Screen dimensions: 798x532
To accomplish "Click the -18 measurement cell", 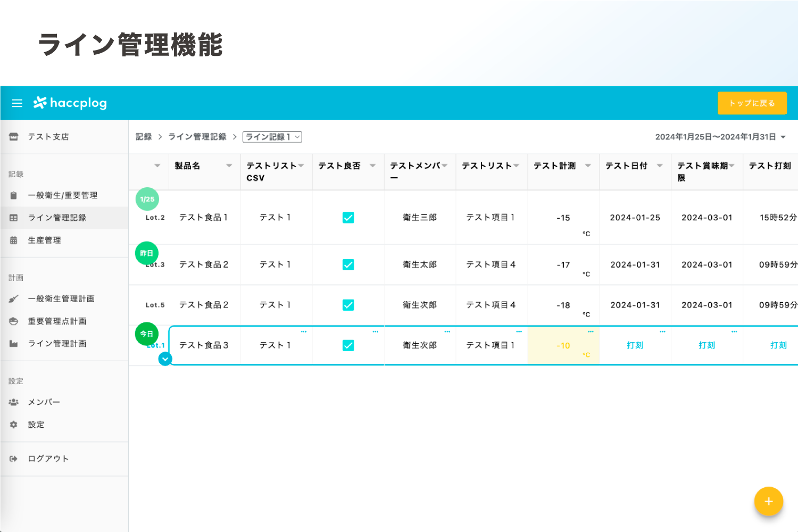I will pyautogui.click(x=563, y=305).
